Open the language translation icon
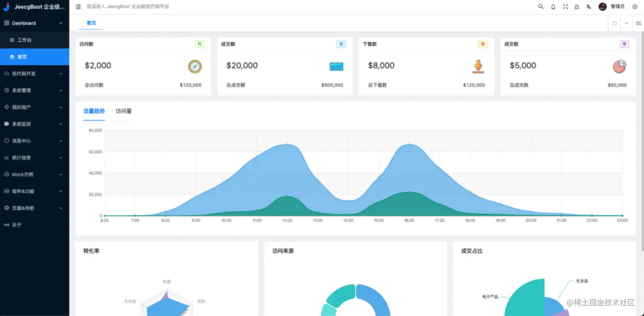This screenshot has width=644, height=316. [589, 6]
